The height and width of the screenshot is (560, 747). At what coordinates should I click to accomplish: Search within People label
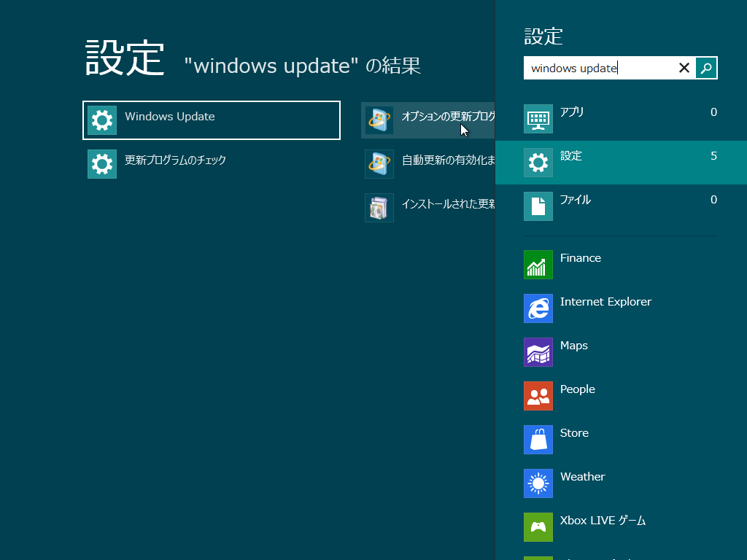pyautogui.click(x=578, y=389)
